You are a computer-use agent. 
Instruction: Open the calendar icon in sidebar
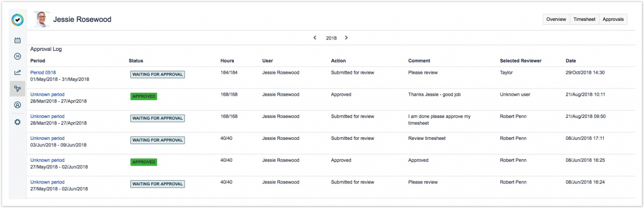pyautogui.click(x=17, y=40)
